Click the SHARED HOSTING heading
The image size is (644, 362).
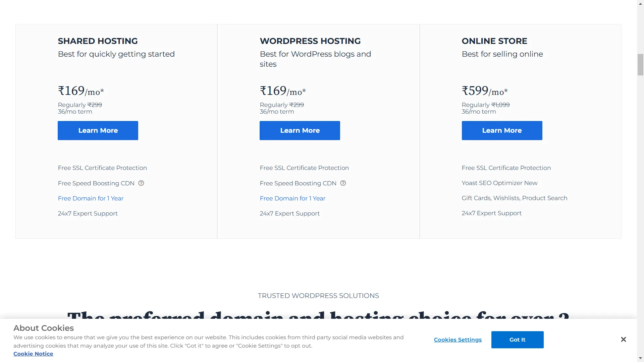click(98, 41)
